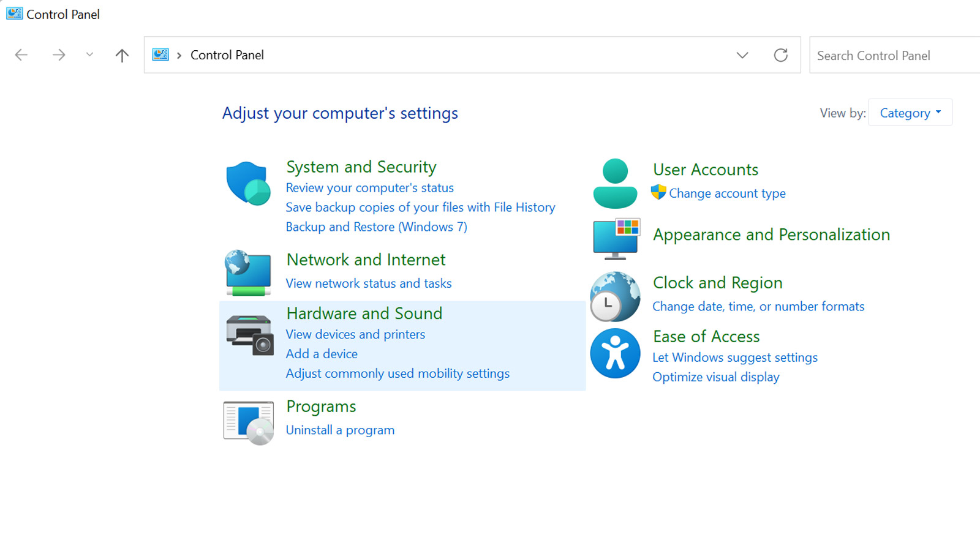Click the Control Panel title bar icon
This screenshot has height=551, width=980.
(x=15, y=13)
